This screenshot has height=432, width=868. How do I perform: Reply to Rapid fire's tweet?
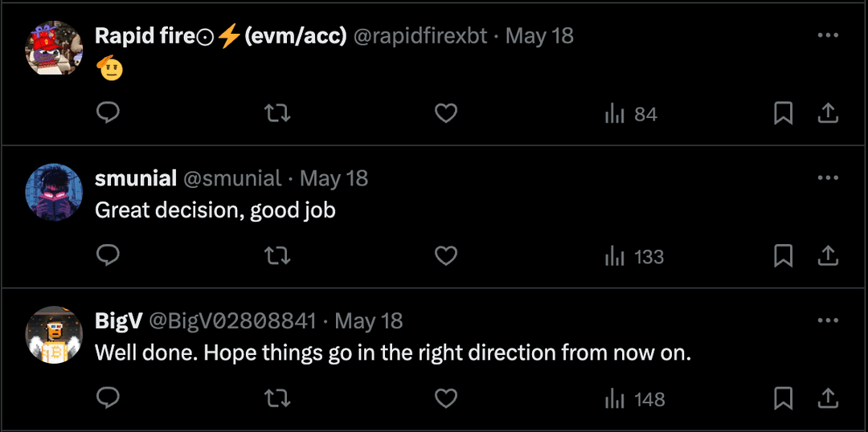(108, 113)
